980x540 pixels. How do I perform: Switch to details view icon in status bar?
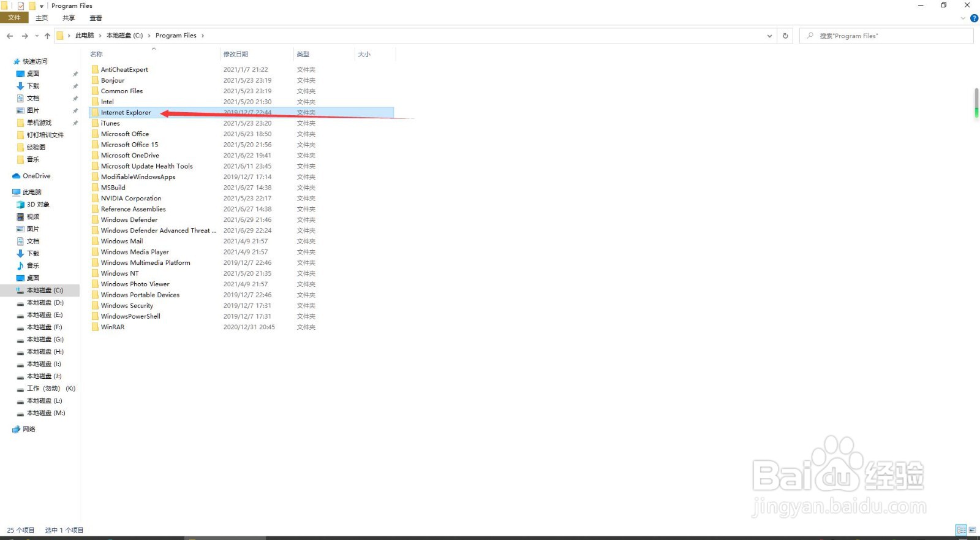[961, 530]
